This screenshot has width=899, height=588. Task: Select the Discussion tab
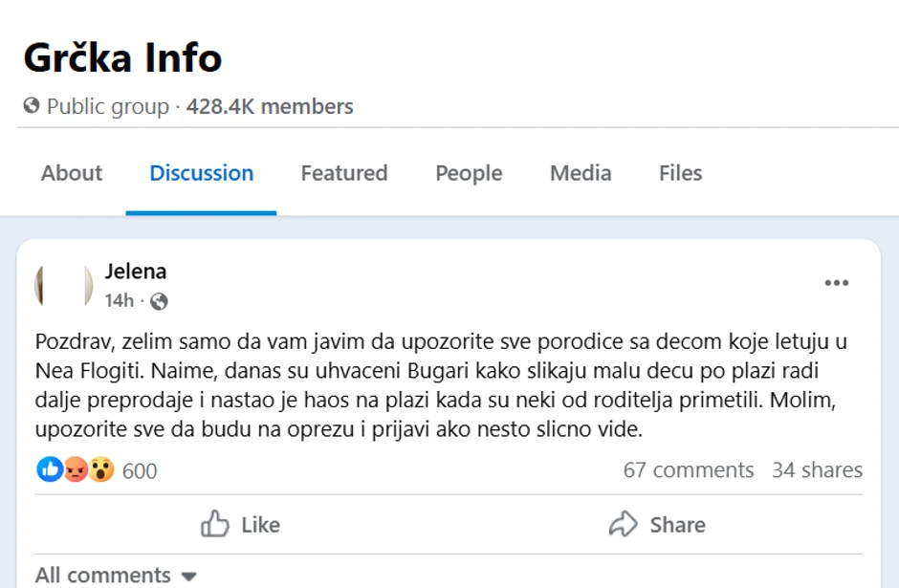point(201,173)
